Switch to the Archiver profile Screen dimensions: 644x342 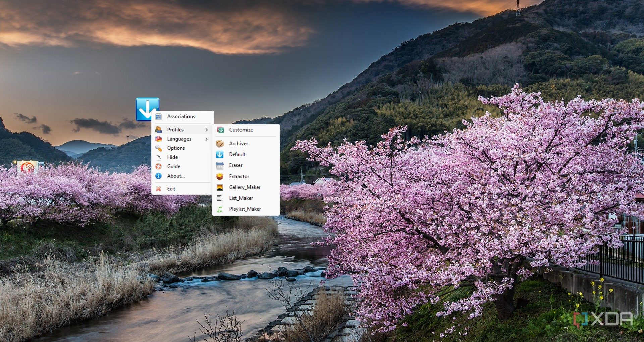pyautogui.click(x=246, y=143)
